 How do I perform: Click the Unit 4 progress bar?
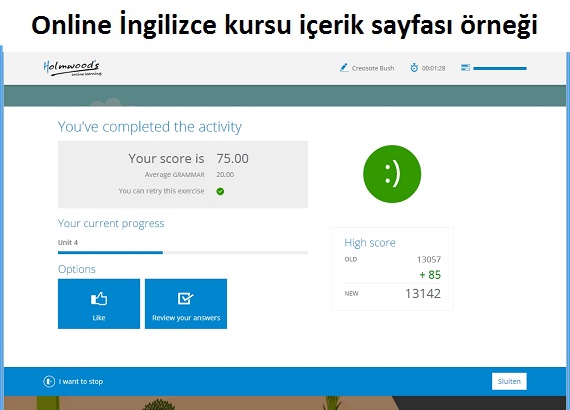(x=183, y=252)
